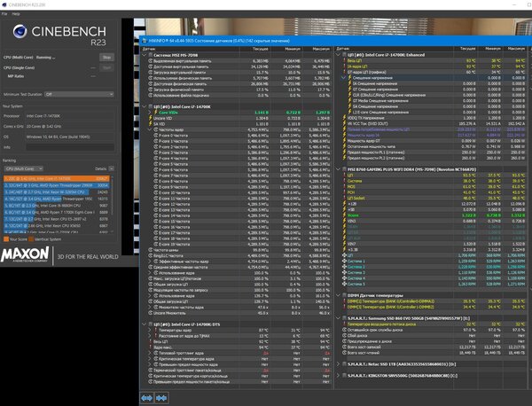Click clock icon of P-core 0 Частота
This screenshot has height=406, width=532.
(x=156, y=136)
